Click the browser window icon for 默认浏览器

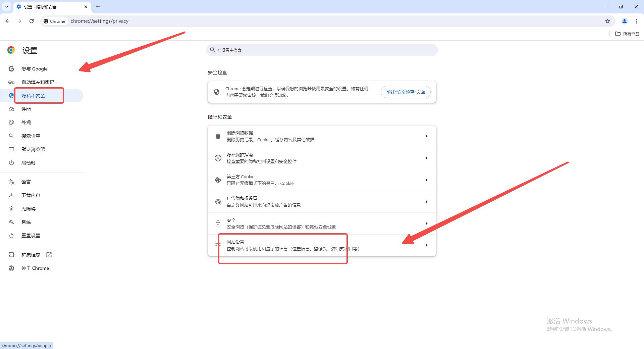tap(11, 149)
